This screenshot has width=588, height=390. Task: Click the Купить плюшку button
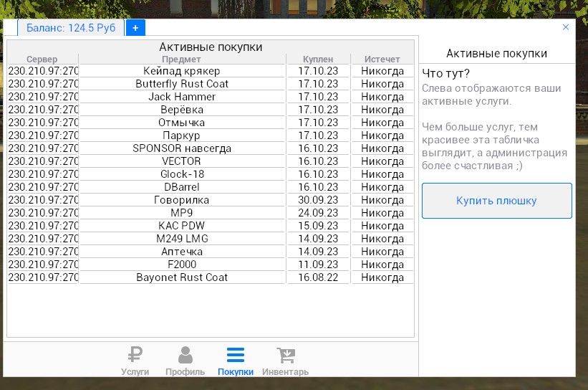[x=497, y=201]
